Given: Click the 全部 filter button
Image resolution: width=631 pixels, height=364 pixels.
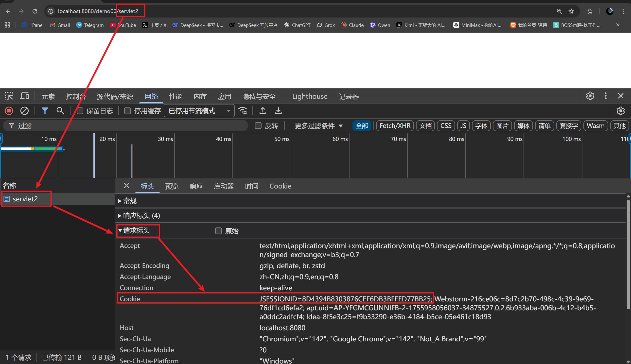Looking at the screenshot, I should point(362,126).
